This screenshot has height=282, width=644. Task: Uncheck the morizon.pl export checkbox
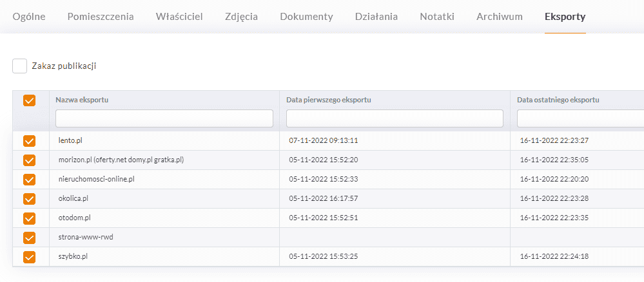click(x=29, y=160)
